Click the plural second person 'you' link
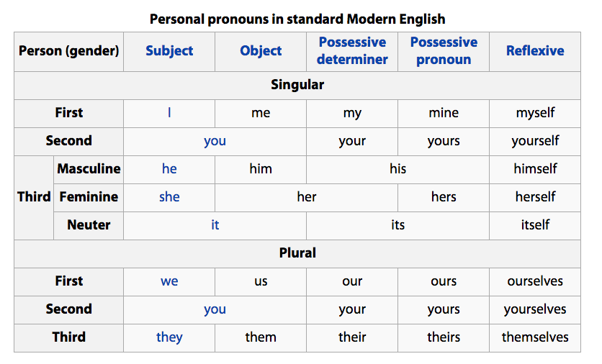The image size is (602, 364). pyautogui.click(x=215, y=309)
